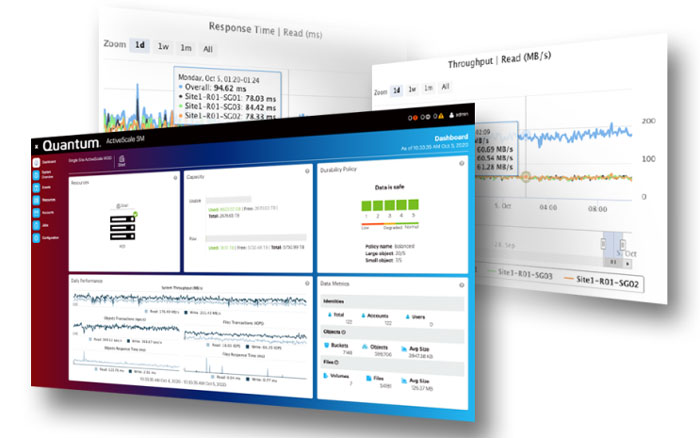This screenshot has width=700, height=438.
Task: Click the 'Dashboard' page title
Action: point(451,138)
